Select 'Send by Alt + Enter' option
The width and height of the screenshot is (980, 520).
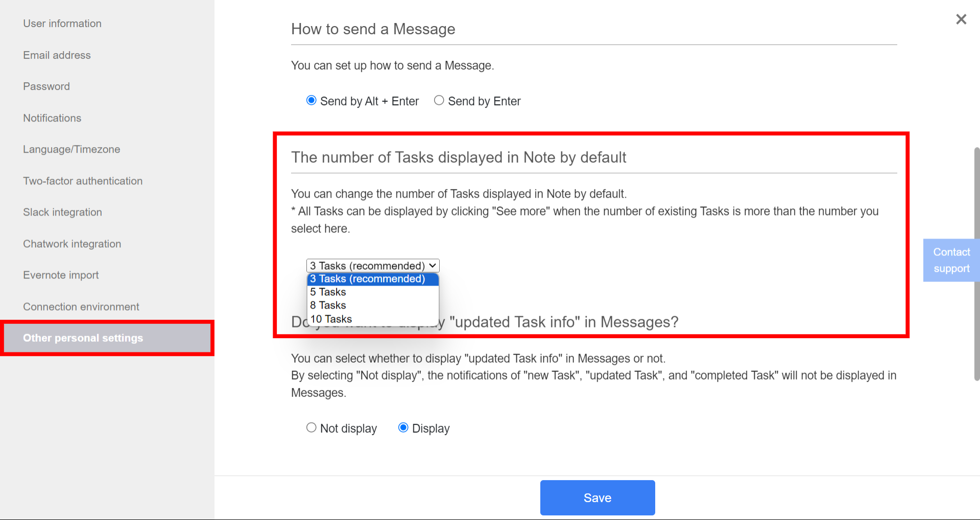point(311,100)
